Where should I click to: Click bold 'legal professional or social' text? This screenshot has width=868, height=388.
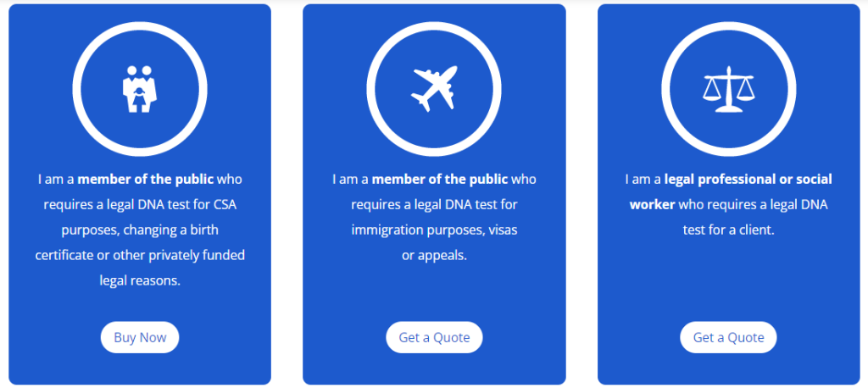(x=748, y=180)
